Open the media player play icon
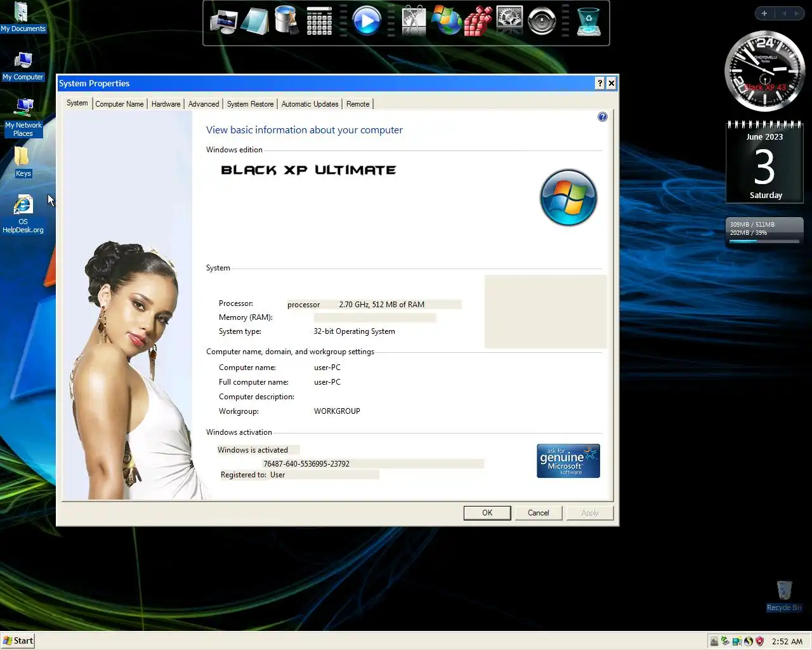This screenshot has width=812, height=650. (x=367, y=21)
